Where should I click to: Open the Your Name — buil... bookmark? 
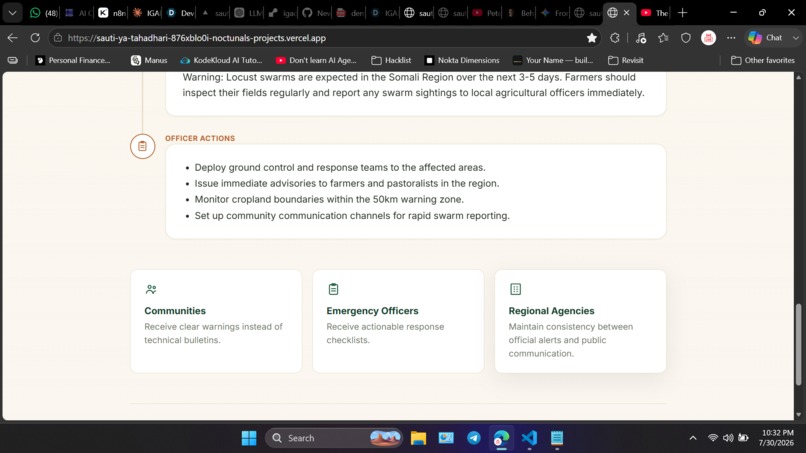[553, 60]
